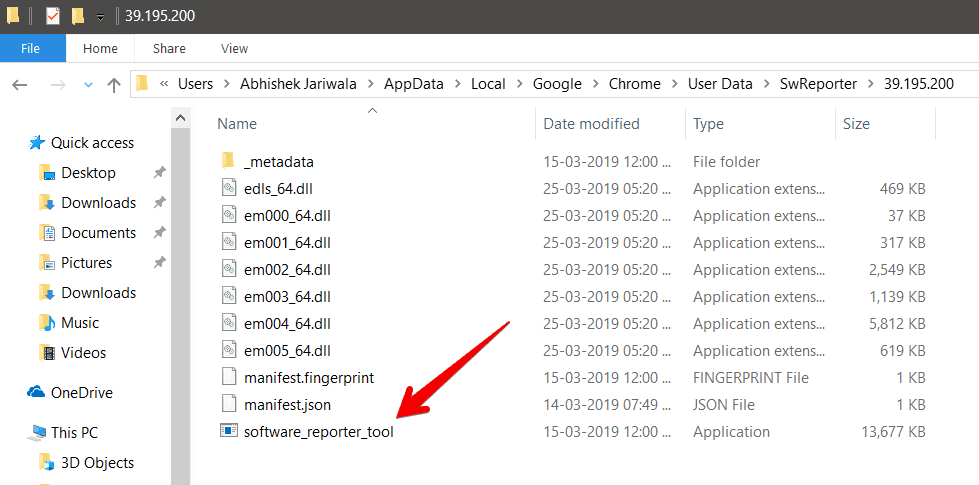Click the Back navigation arrow
Screen dimensions: 979x485
(19, 84)
